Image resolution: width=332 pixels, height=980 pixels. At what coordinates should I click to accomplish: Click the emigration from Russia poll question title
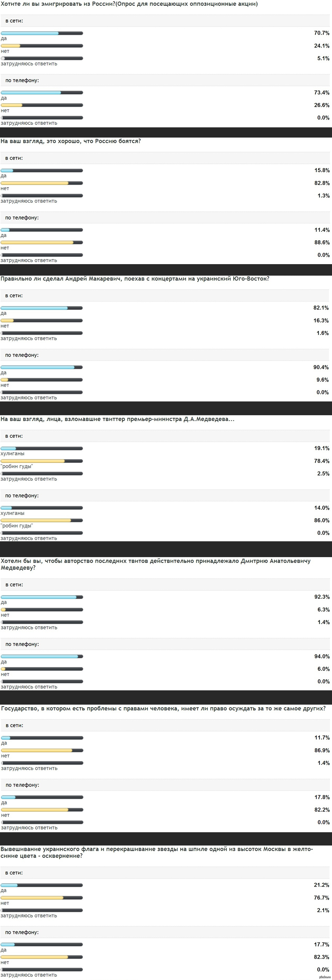[129, 4]
